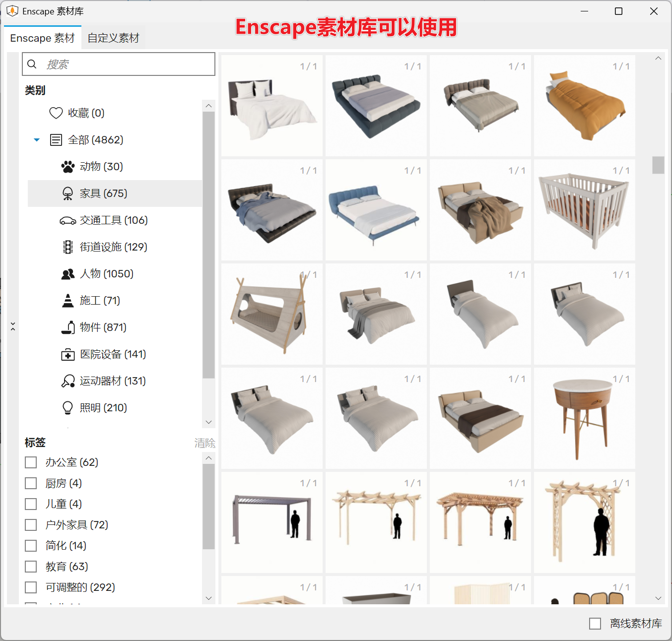
Task: Click the list icon beside 全部 (4862)
Action: [x=56, y=140]
